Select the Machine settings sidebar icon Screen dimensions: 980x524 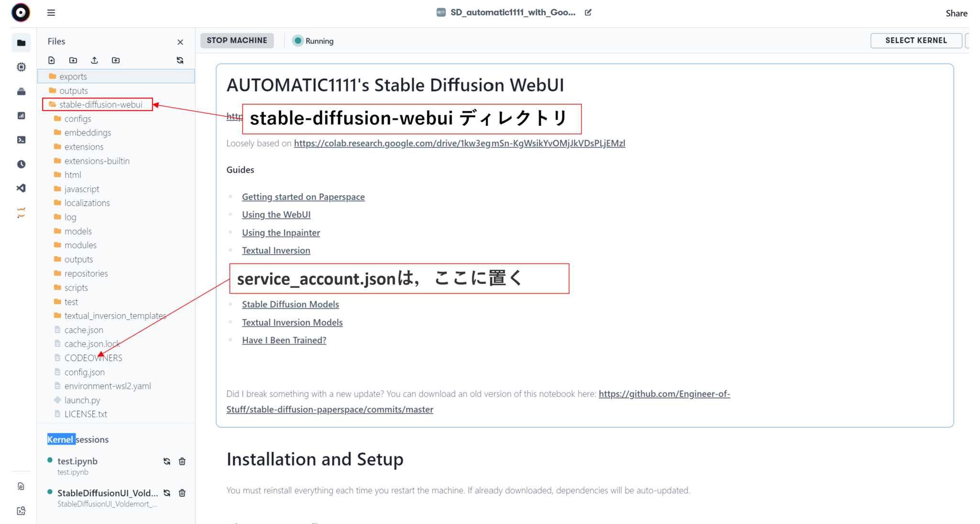21,67
